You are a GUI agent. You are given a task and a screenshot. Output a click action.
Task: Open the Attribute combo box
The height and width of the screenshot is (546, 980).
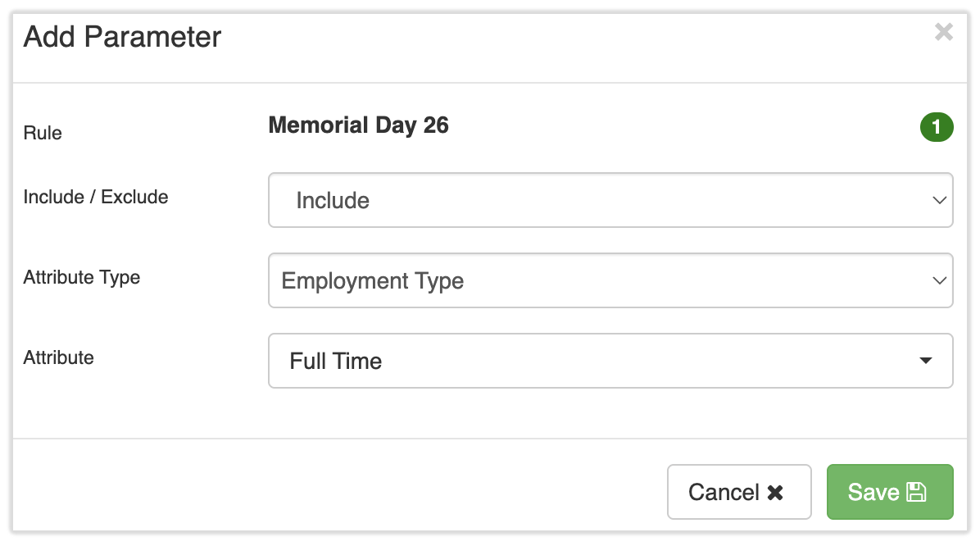(610, 361)
